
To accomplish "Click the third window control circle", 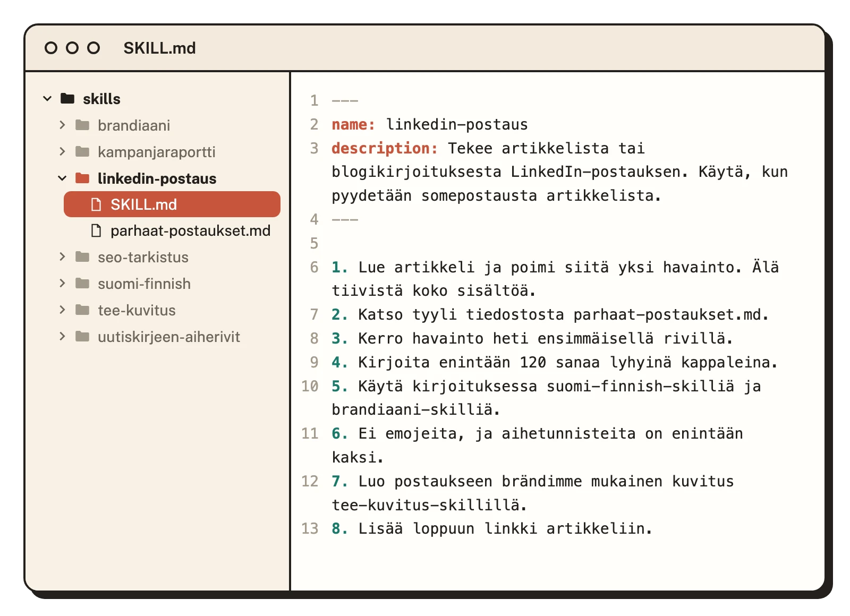I will pos(93,48).
